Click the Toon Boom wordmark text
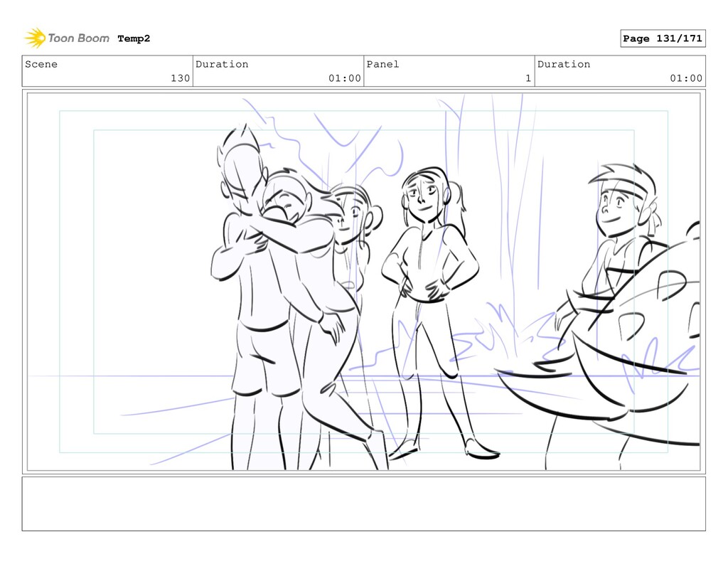Screen dimensions: 728x564 pyautogui.click(x=78, y=38)
